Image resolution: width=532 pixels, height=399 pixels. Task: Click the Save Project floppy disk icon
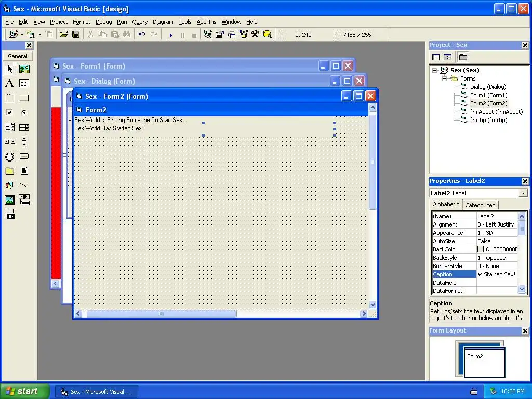pyautogui.click(x=76, y=35)
